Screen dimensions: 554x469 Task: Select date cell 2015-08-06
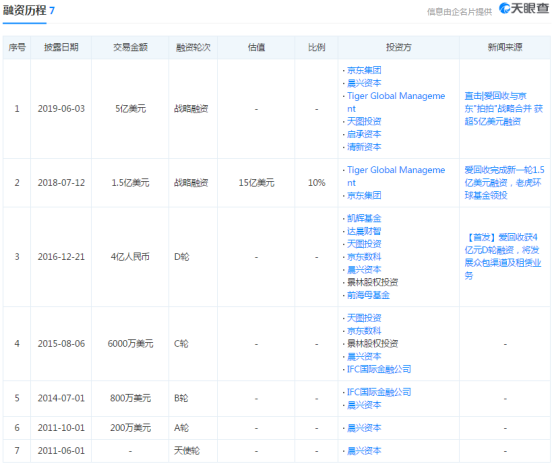pyautogui.click(x=61, y=344)
